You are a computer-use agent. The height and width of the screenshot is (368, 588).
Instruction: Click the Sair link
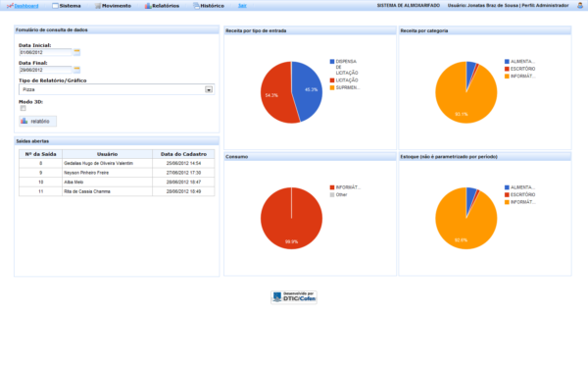242,6
